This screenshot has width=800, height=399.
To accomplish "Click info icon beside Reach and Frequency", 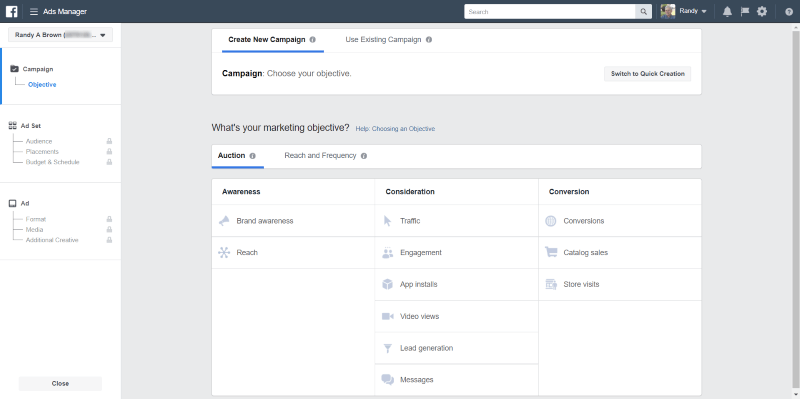I will [x=364, y=156].
